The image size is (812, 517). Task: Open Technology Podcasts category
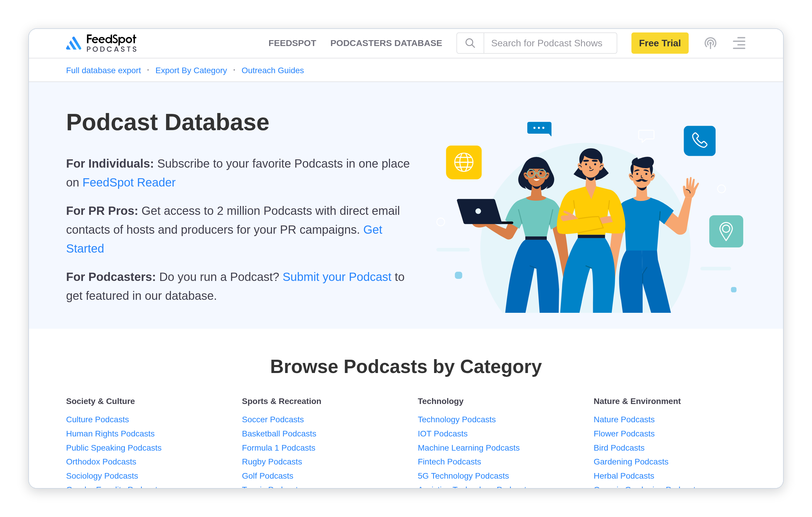coord(456,419)
